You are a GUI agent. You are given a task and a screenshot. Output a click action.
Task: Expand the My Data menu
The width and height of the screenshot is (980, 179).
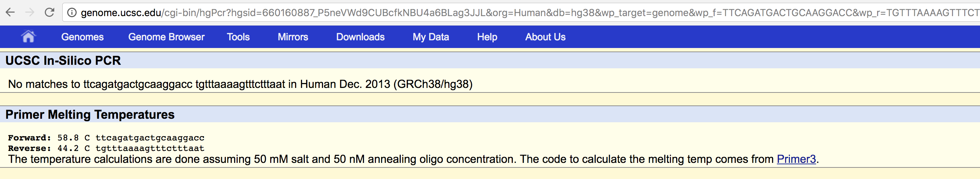pos(430,37)
